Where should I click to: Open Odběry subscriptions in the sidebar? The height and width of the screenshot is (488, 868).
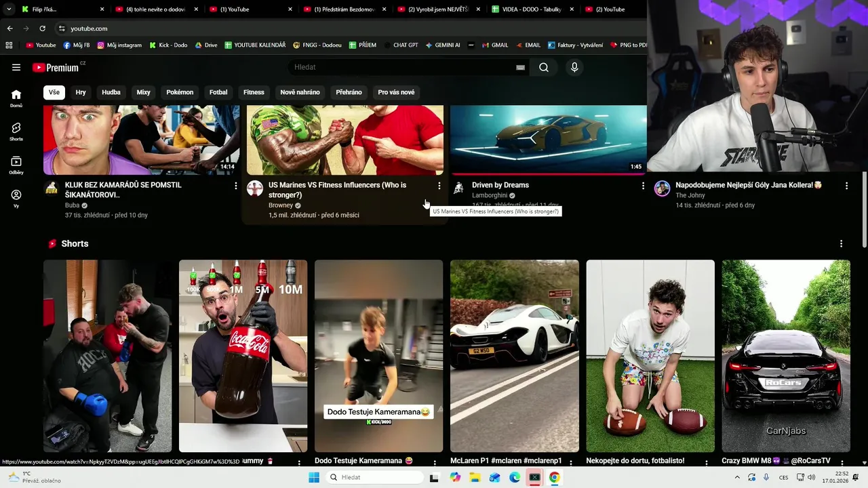[x=16, y=165]
